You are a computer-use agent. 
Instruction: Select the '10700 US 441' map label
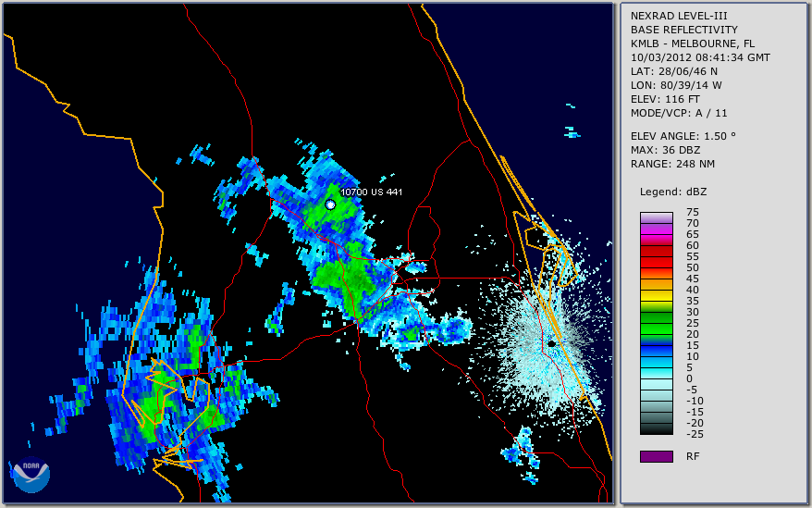pyautogui.click(x=371, y=192)
